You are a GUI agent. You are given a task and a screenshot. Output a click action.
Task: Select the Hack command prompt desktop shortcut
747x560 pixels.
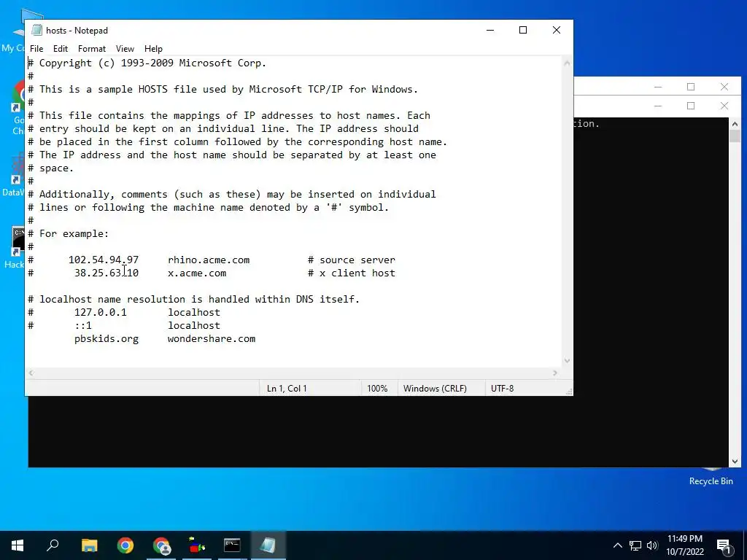(14, 248)
